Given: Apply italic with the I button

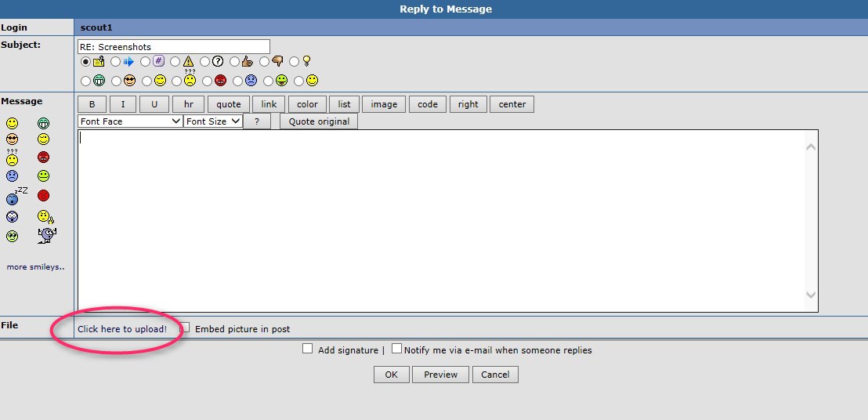Looking at the screenshot, I should (x=123, y=104).
